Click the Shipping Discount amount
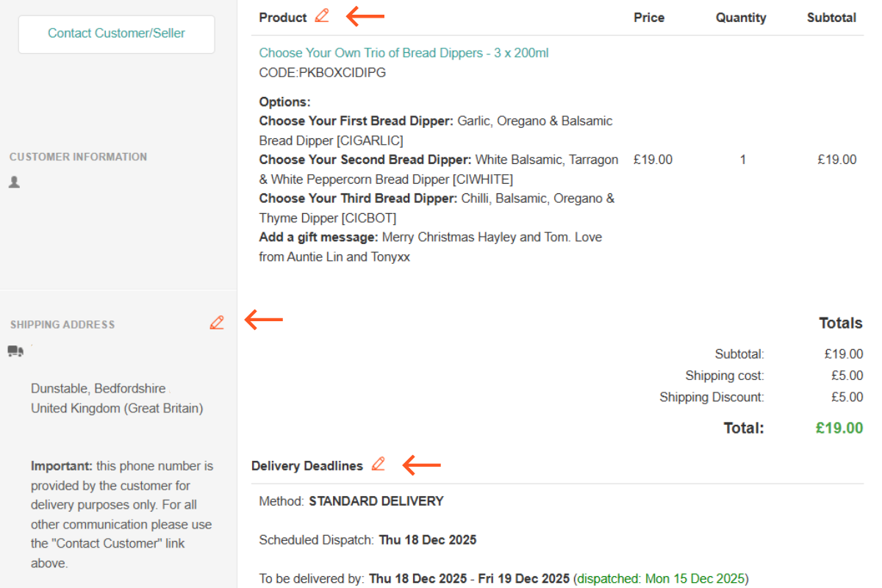 pos(847,397)
